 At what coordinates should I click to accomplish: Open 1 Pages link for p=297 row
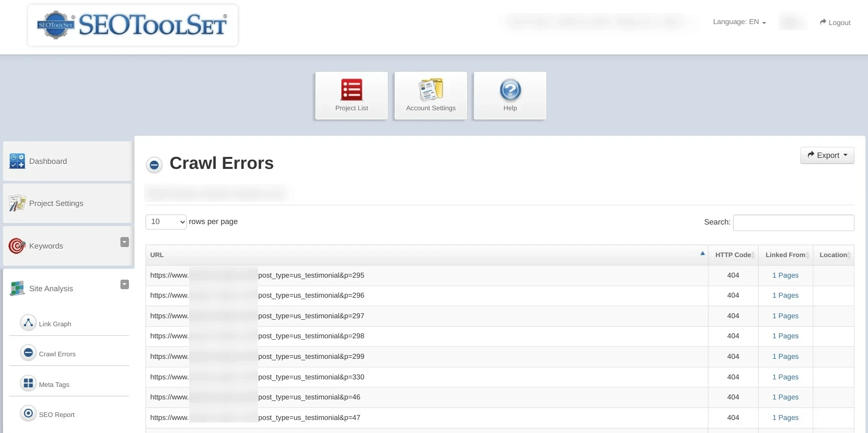[x=785, y=316]
